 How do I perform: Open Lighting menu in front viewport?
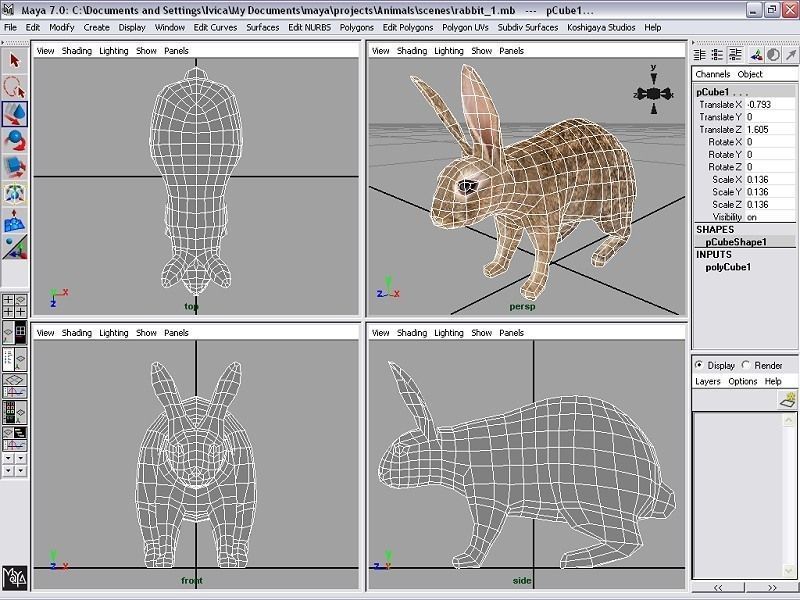click(114, 333)
